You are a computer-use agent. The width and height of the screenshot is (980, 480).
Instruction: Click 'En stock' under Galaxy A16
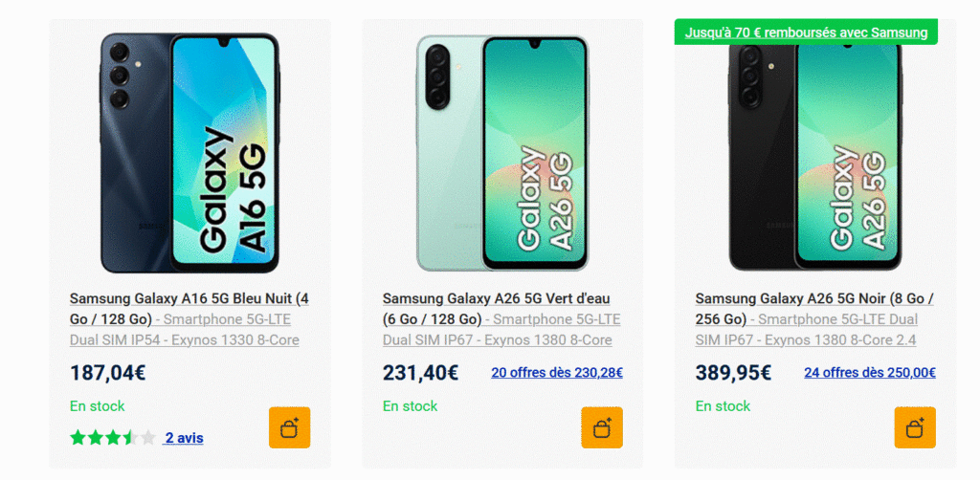click(98, 406)
